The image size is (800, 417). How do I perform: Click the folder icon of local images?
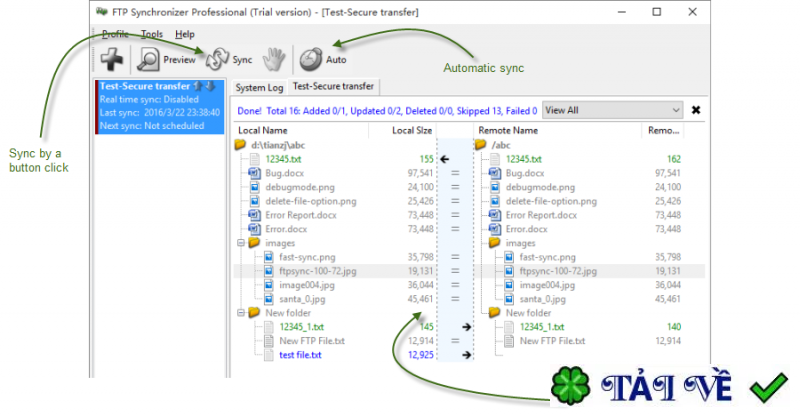254,243
